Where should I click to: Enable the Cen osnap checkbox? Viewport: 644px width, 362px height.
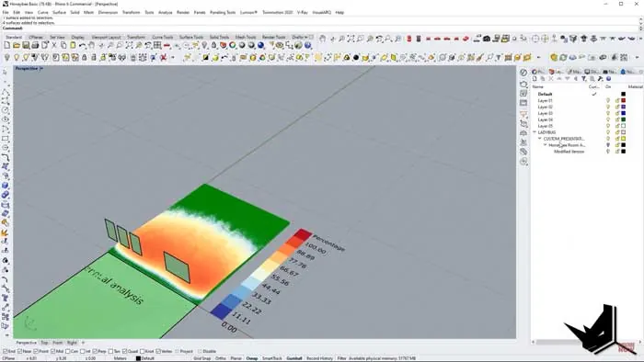pyautogui.click(x=68, y=351)
